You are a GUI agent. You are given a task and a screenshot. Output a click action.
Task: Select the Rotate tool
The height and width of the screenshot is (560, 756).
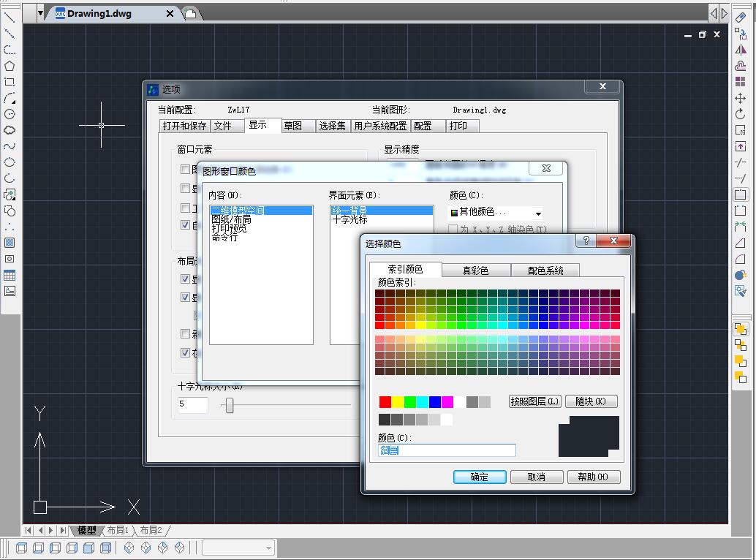pyautogui.click(x=741, y=114)
